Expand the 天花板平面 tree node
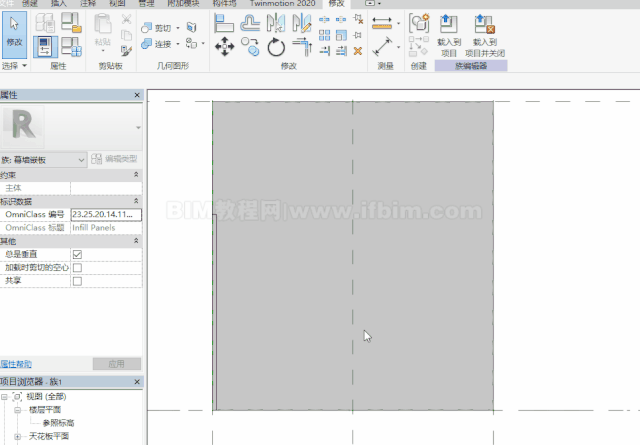 [17, 436]
